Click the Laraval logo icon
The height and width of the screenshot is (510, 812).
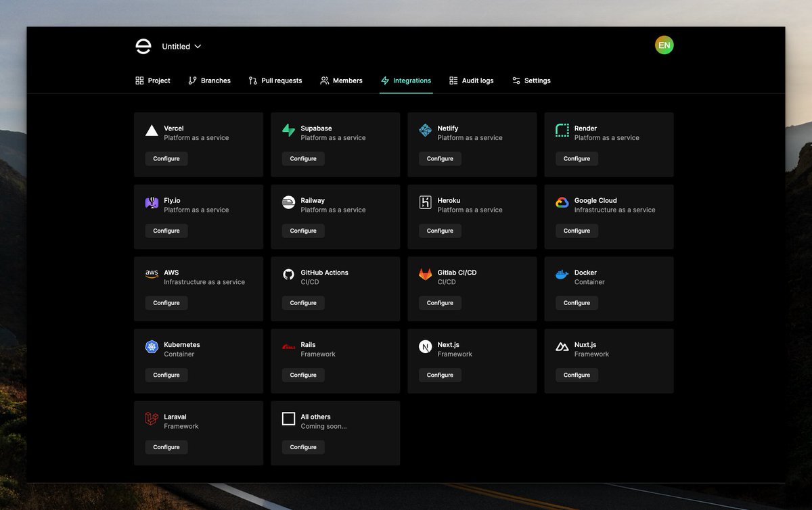coord(152,419)
